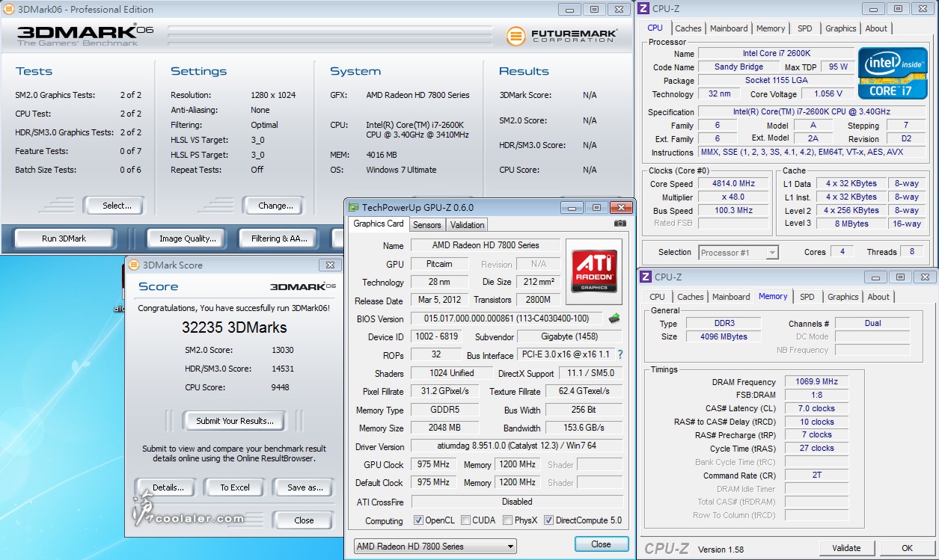Click the Run 3DMark button
939x560 pixels.
pos(64,239)
